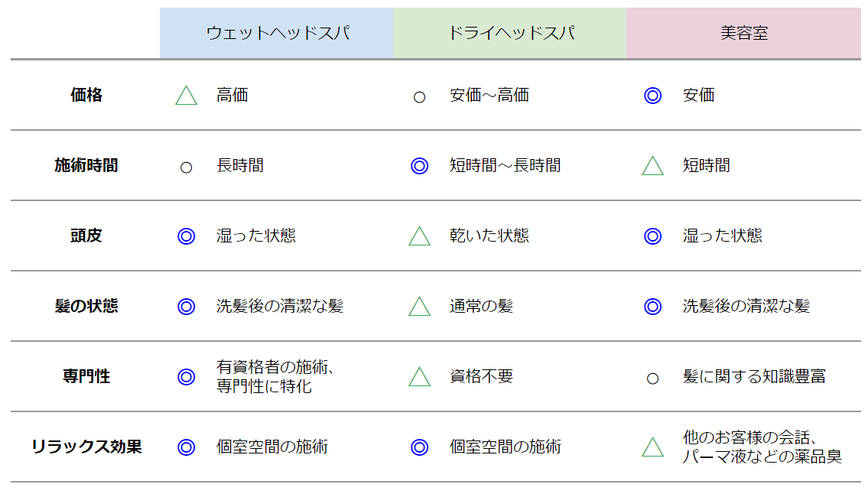Click the 頭皮 row label

click(86, 236)
